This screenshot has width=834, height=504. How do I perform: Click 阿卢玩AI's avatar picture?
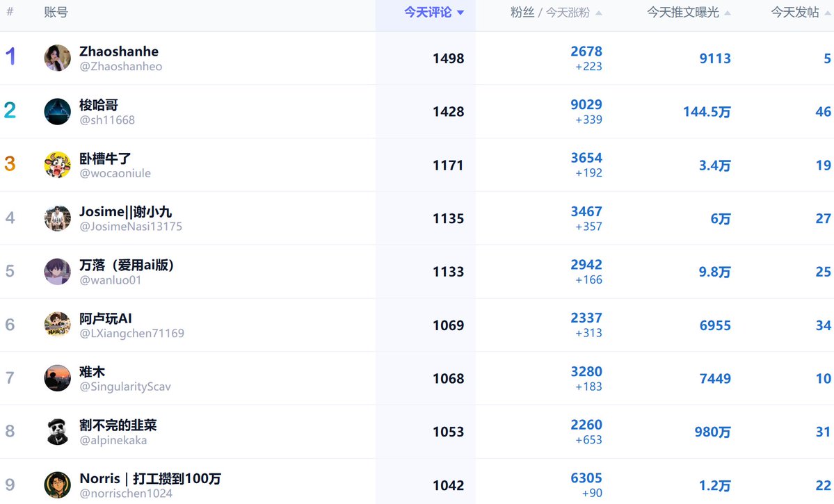[58, 325]
